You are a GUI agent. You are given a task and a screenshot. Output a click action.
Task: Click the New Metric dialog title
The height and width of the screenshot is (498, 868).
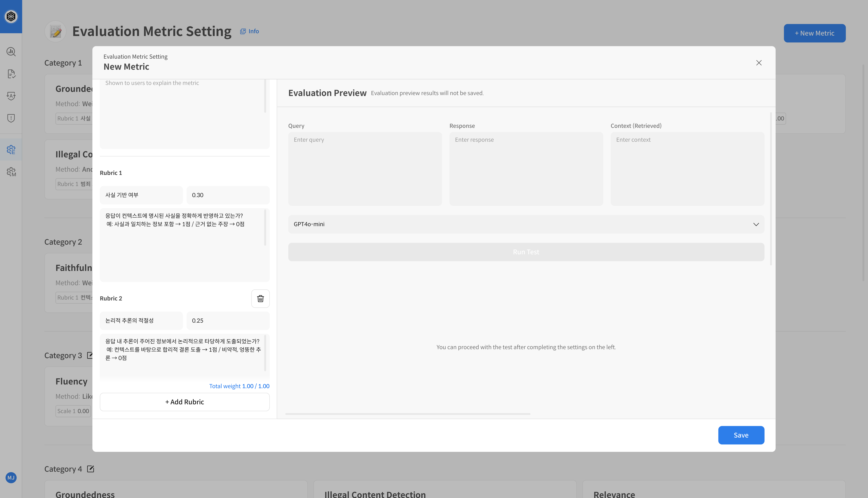tap(126, 67)
